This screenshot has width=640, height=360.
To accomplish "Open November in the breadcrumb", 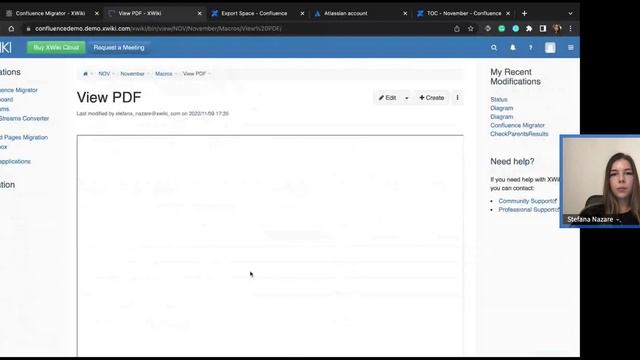I will 132,74.
